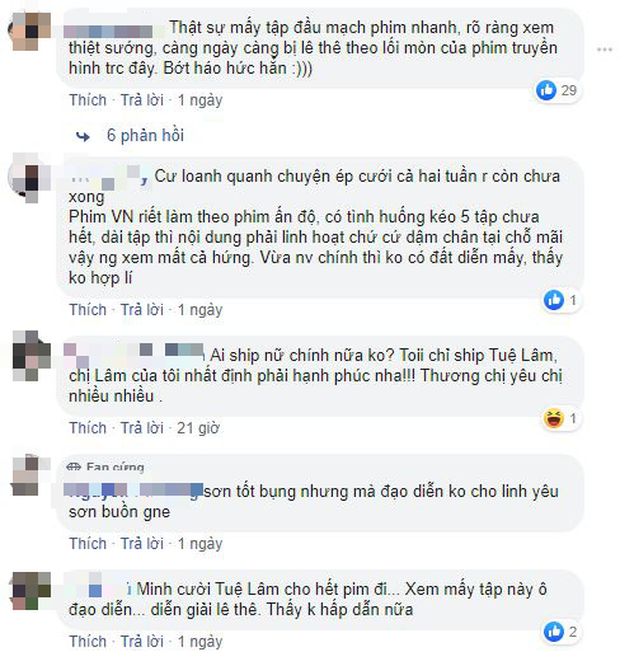Open avatar of the first commenter
620x666 pixels.
click(30, 32)
